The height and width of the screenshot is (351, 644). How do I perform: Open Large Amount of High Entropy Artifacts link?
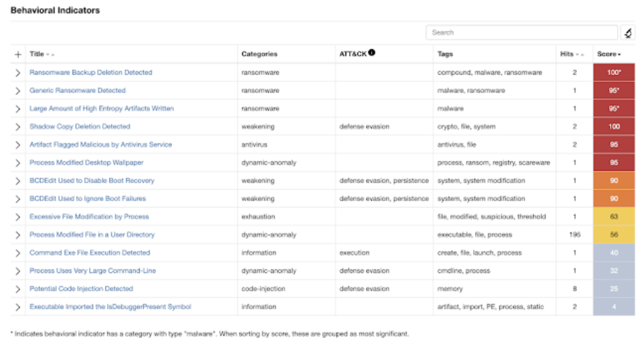pos(101,109)
